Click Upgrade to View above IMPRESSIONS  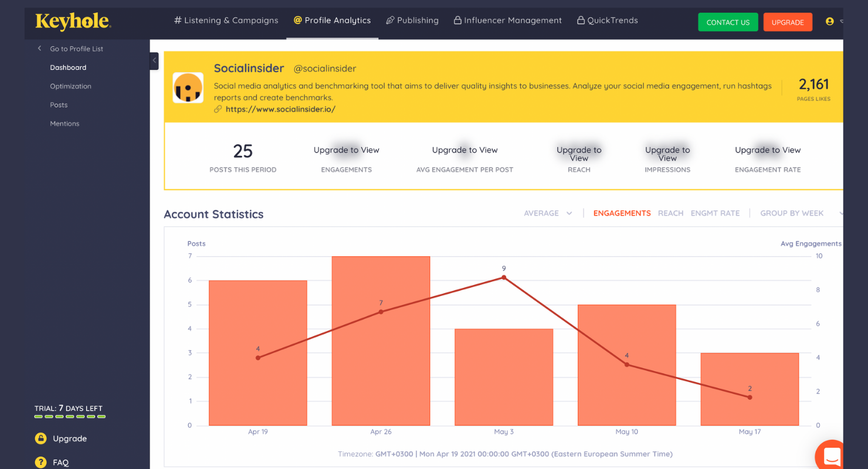click(667, 154)
